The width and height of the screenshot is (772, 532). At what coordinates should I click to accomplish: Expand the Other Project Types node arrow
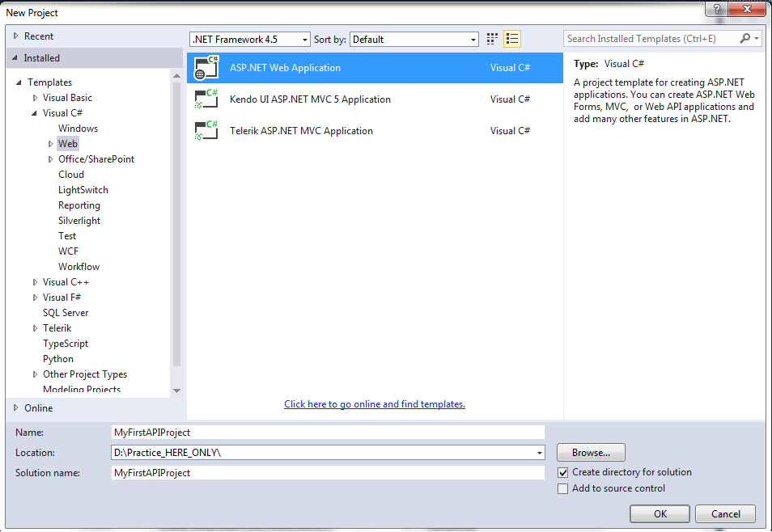point(35,374)
